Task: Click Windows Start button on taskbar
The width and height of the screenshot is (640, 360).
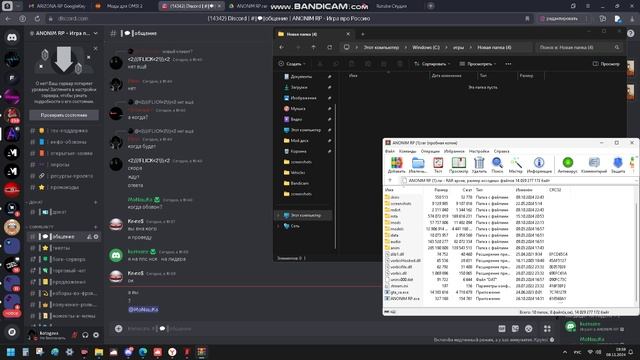Action: [x=11, y=352]
